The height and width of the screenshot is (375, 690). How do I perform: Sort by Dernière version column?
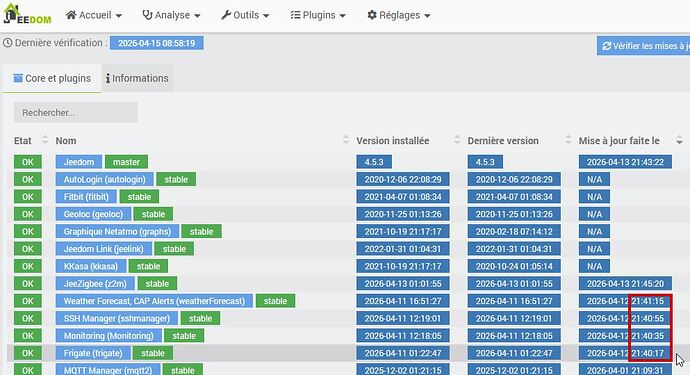[520, 140]
